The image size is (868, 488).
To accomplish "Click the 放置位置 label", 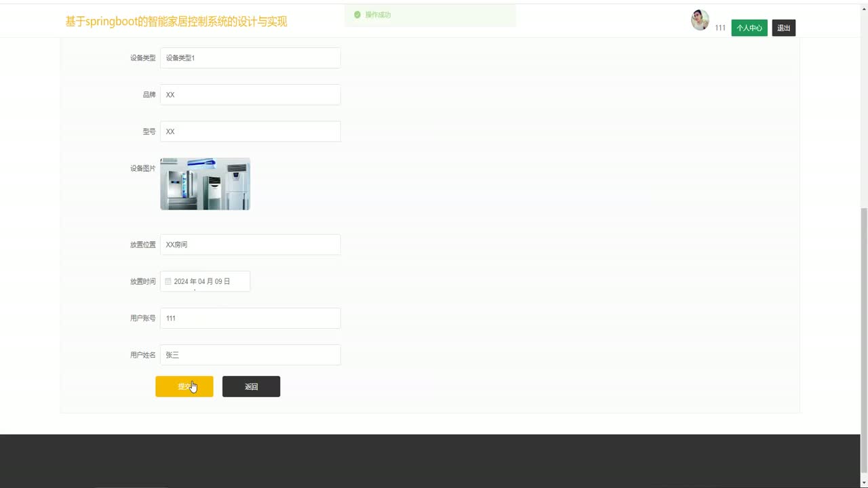I will click(x=142, y=245).
